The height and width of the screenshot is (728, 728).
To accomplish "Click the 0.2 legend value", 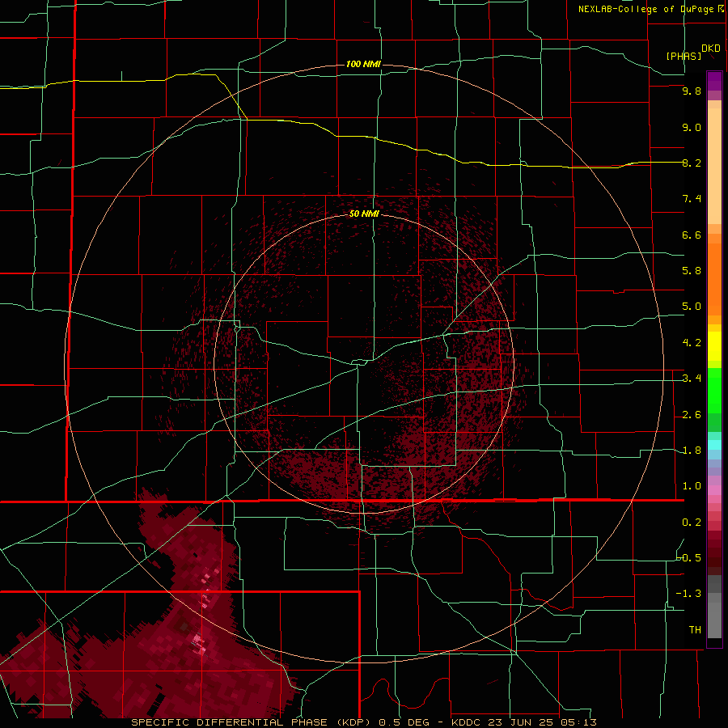I will point(692,523).
